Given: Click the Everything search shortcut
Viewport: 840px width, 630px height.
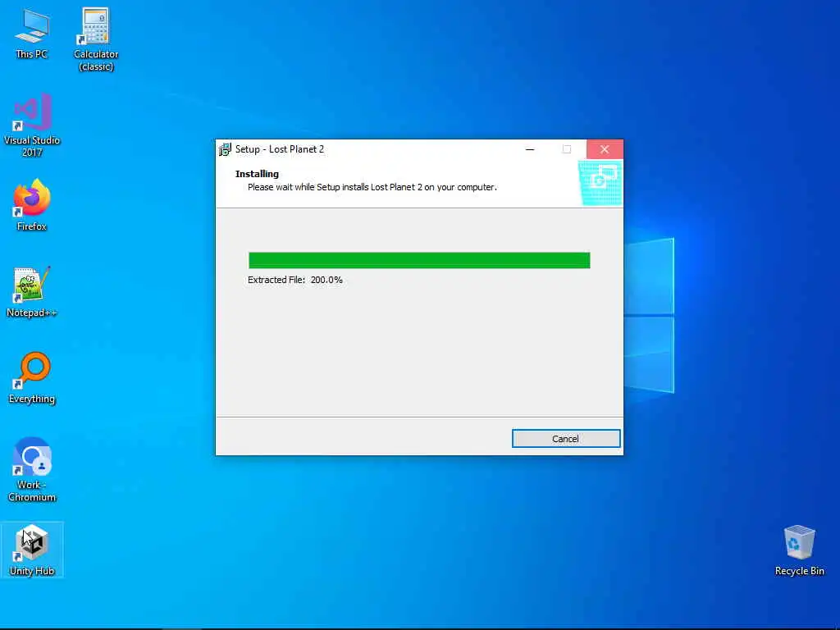Looking at the screenshot, I should click(x=32, y=377).
